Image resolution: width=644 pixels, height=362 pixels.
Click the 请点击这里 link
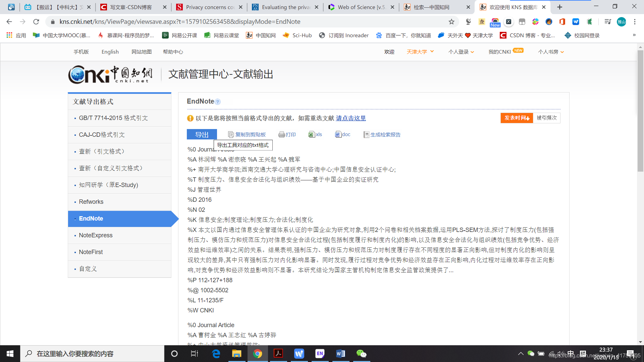click(351, 118)
